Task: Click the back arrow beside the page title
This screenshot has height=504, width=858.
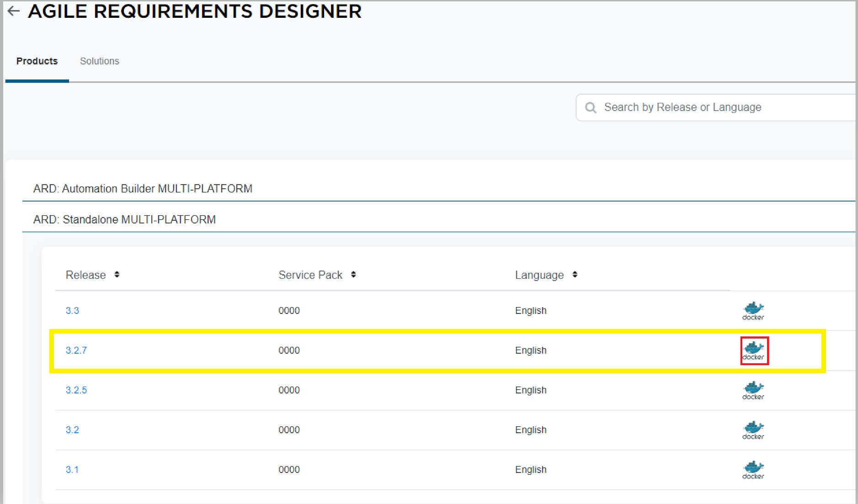Action: click(x=14, y=11)
